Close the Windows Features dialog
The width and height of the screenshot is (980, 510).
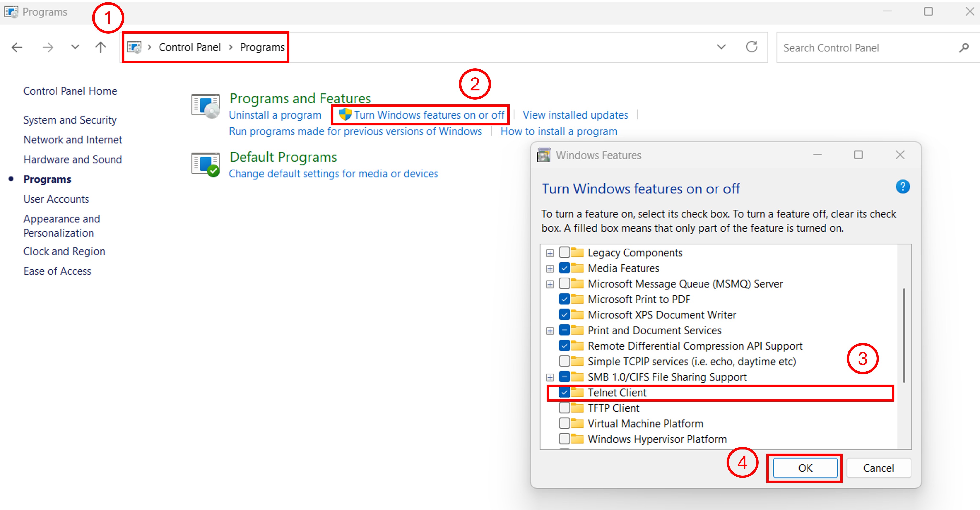tap(900, 155)
